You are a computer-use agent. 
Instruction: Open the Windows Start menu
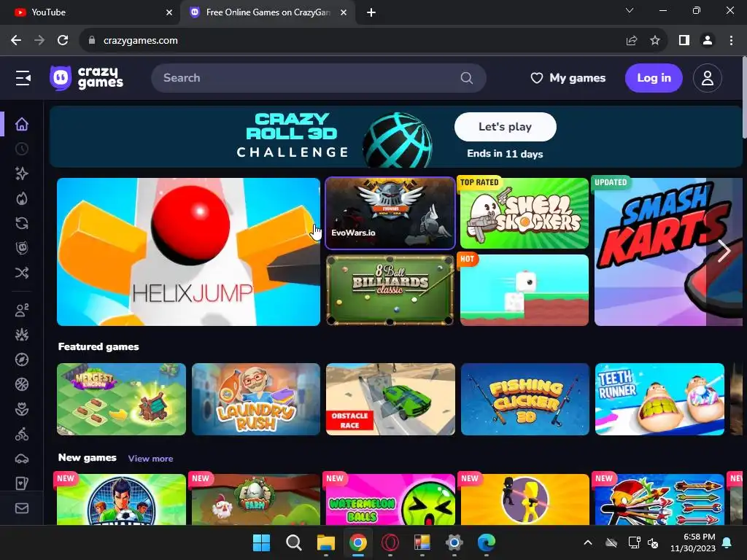(261, 542)
